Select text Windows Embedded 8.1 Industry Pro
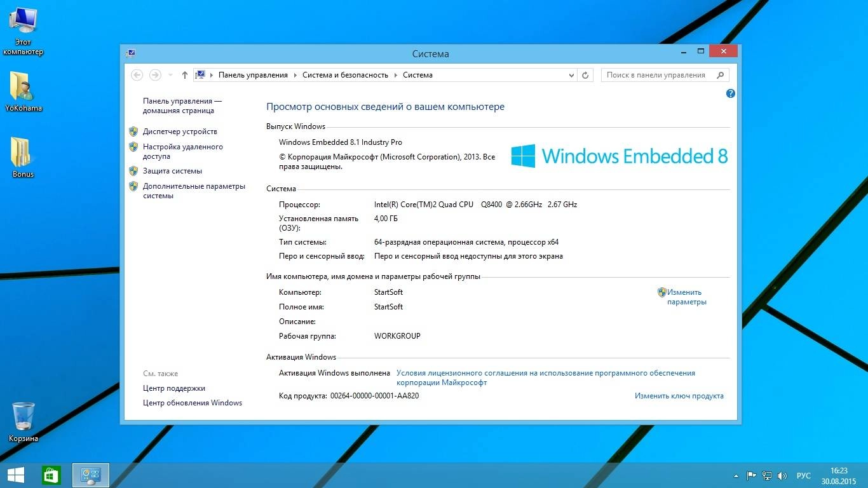Viewport: 868px width, 488px height. tap(341, 142)
